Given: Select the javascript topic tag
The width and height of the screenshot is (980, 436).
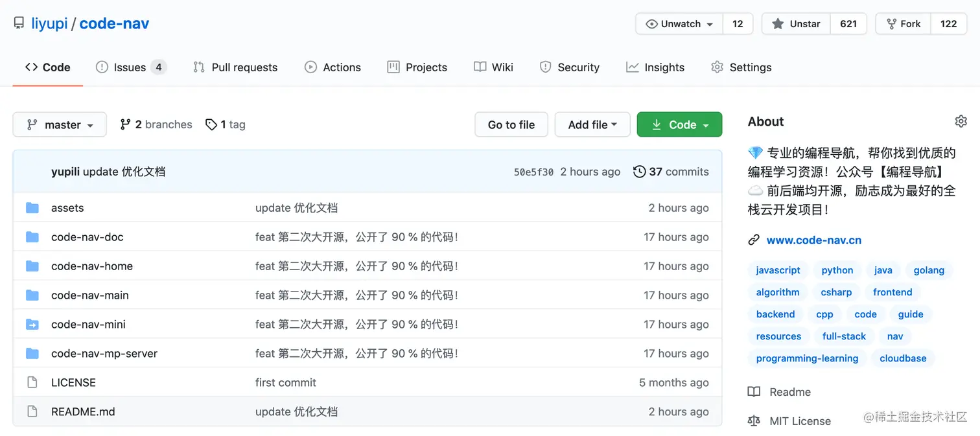Looking at the screenshot, I should (778, 270).
